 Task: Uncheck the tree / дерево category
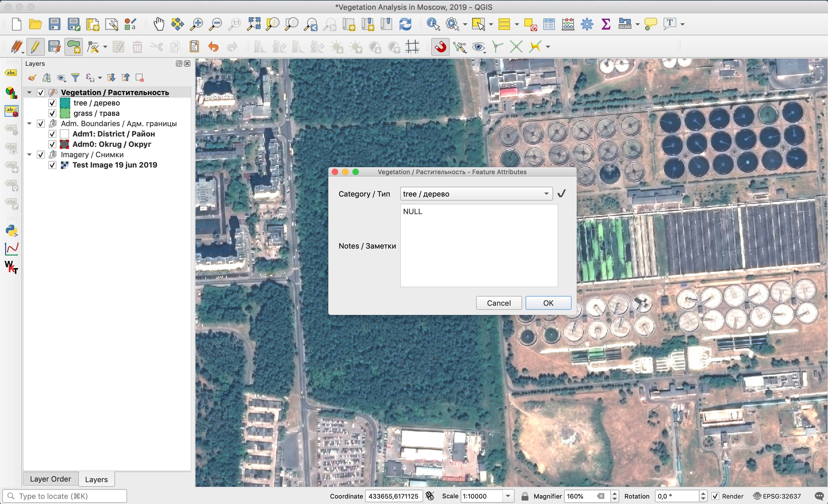click(52, 103)
